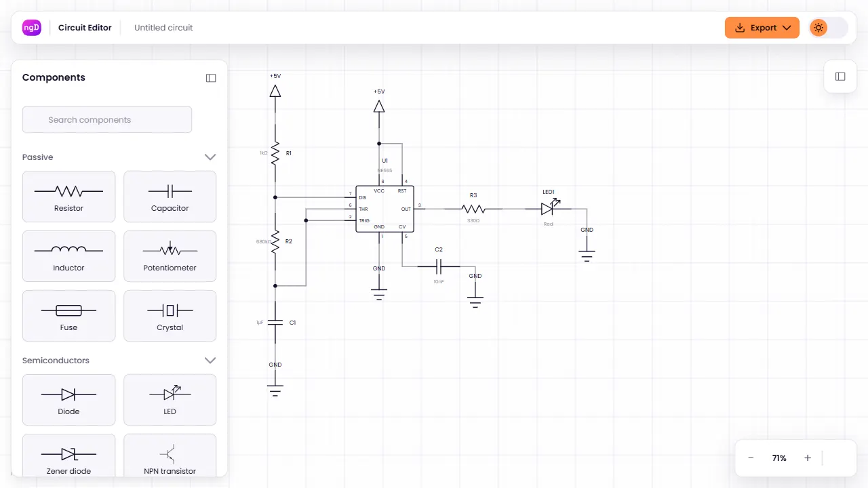Select resistor R3 on the canvas
The image size is (868, 488).
[473, 209]
